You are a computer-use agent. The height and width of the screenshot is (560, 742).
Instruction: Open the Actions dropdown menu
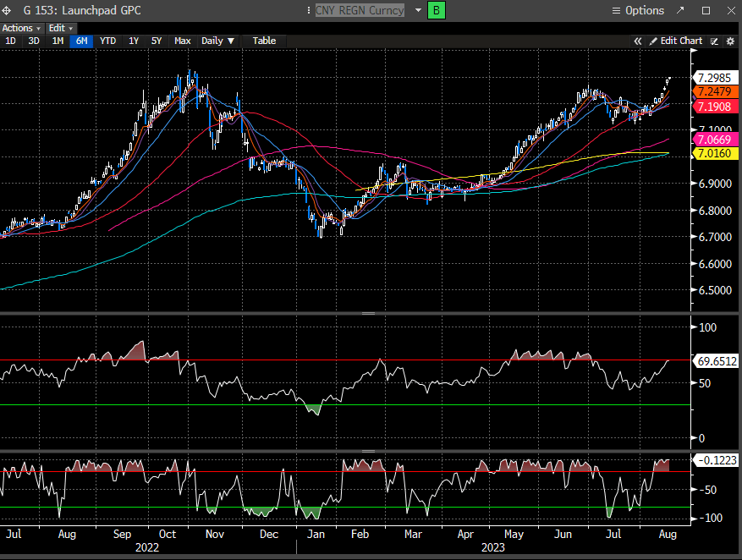22,28
